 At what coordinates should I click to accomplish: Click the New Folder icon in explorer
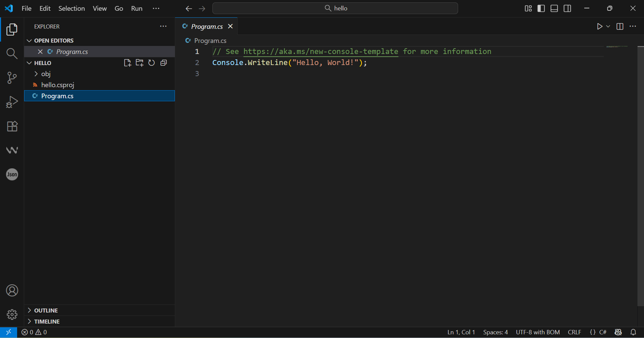139,63
